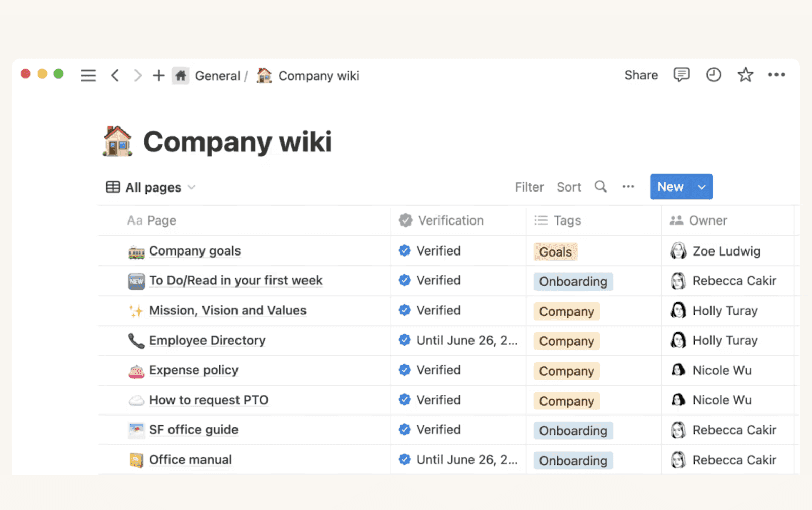Navigate back with the left arrow
Viewport: 812px width, 510px height.
pos(115,75)
